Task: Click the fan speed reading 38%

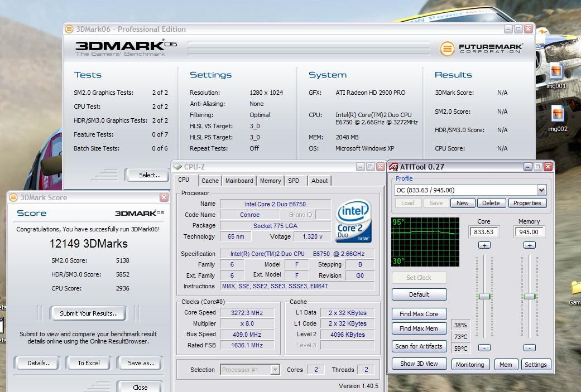Action: click(460, 325)
